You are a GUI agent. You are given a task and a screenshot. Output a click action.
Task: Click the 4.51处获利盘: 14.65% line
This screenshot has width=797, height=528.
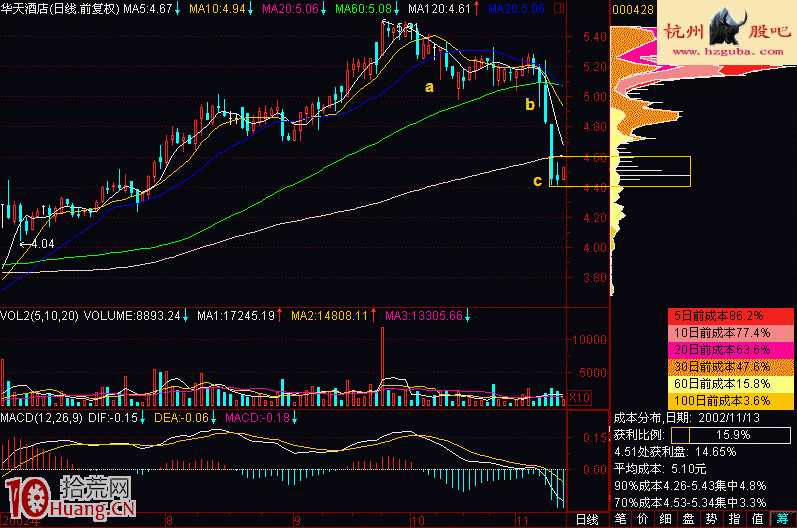pyautogui.click(x=675, y=452)
